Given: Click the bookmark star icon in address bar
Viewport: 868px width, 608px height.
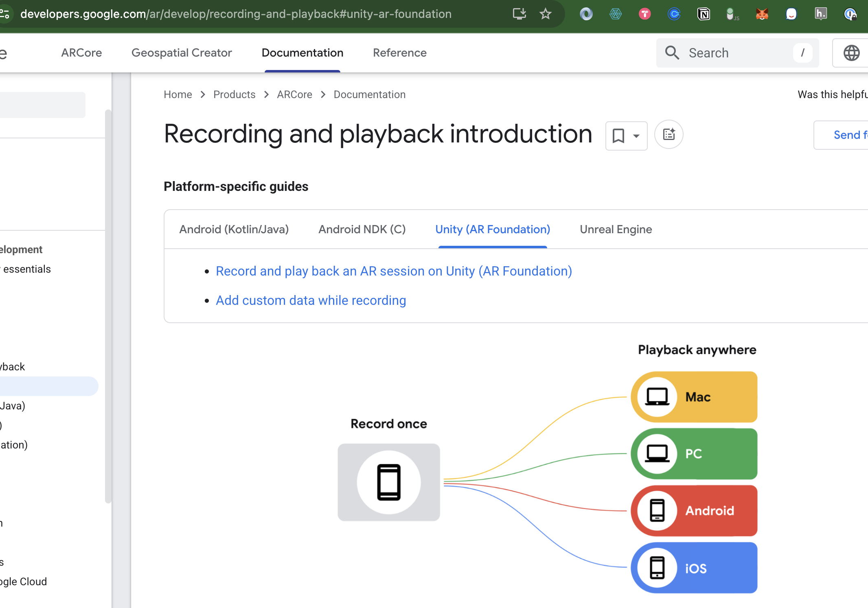Looking at the screenshot, I should tap(545, 14).
